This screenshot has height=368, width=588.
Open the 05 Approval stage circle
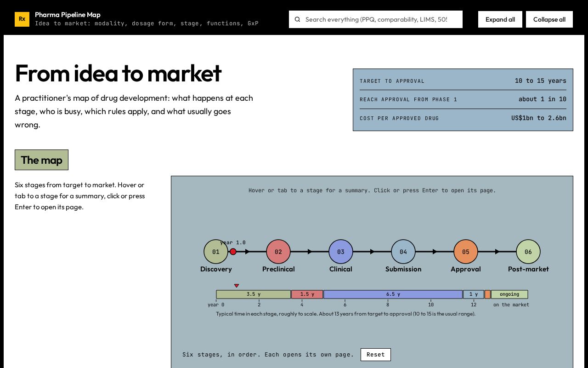(466, 252)
